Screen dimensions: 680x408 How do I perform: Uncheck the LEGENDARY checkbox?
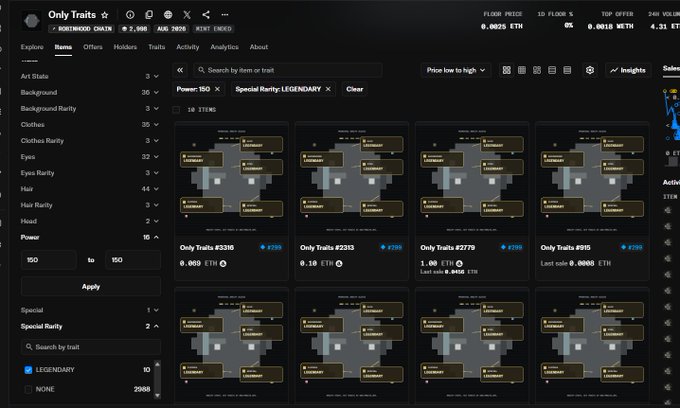tap(28, 370)
